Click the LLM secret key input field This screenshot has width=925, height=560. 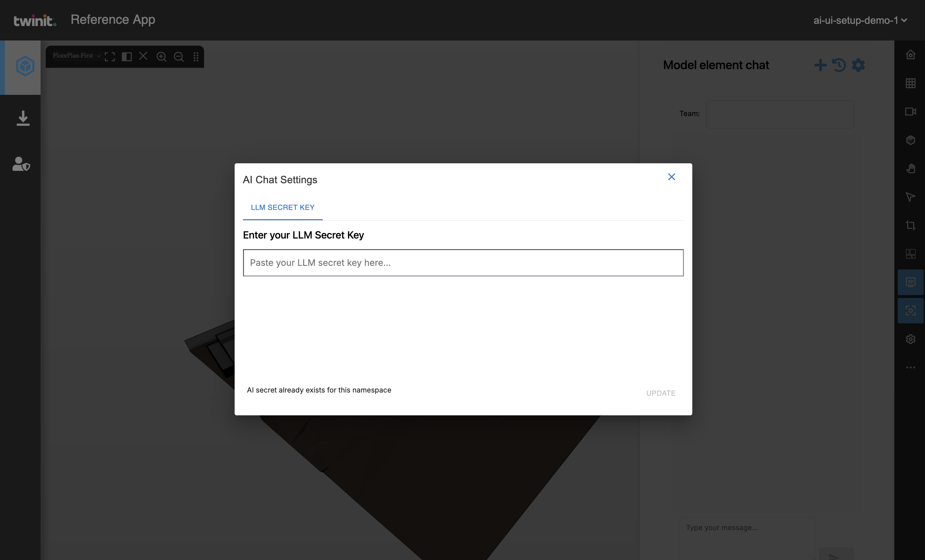[x=463, y=263]
